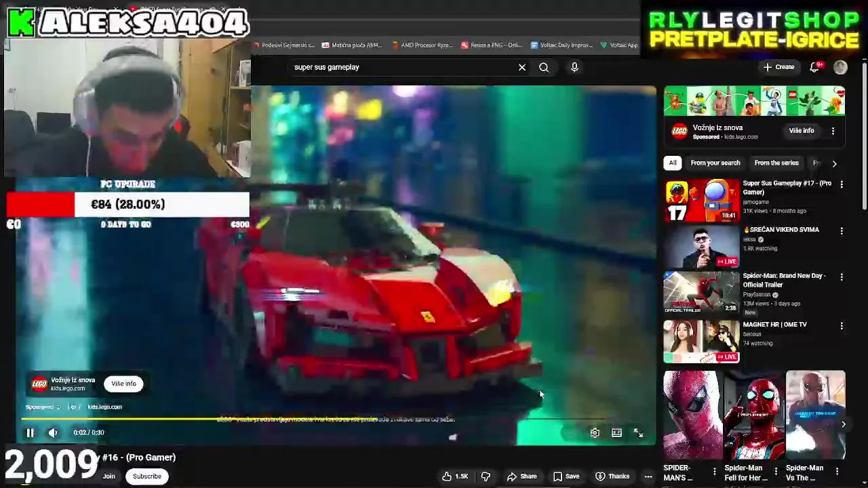This screenshot has height=488, width=868.
Task: Open 'Voltaic App' bookmark
Action: 619,45
